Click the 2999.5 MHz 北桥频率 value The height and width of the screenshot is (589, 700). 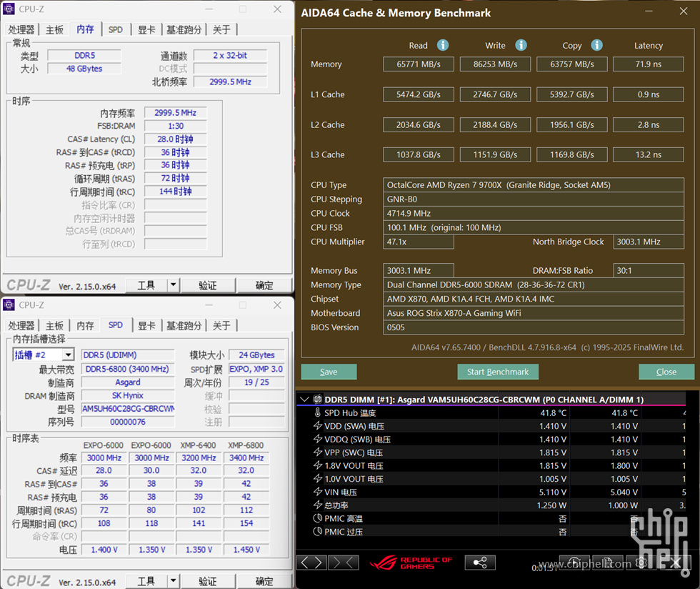(230, 81)
